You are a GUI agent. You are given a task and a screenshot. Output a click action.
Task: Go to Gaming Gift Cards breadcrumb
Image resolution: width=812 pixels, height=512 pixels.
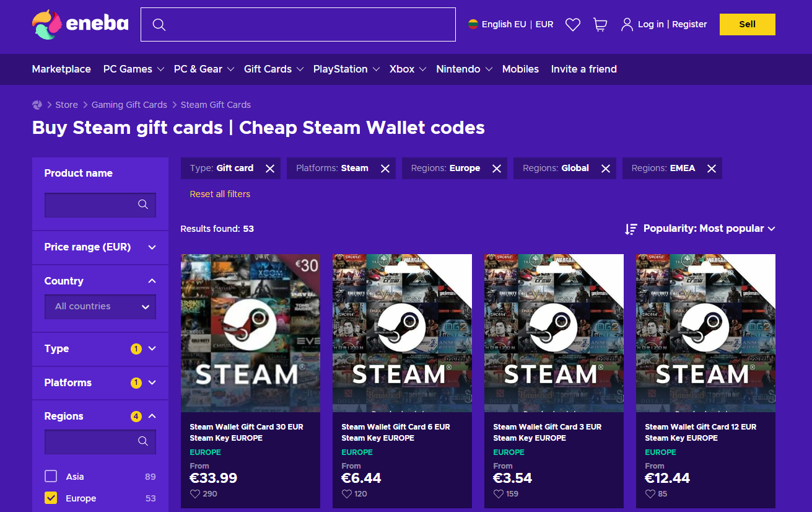pyautogui.click(x=129, y=105)
